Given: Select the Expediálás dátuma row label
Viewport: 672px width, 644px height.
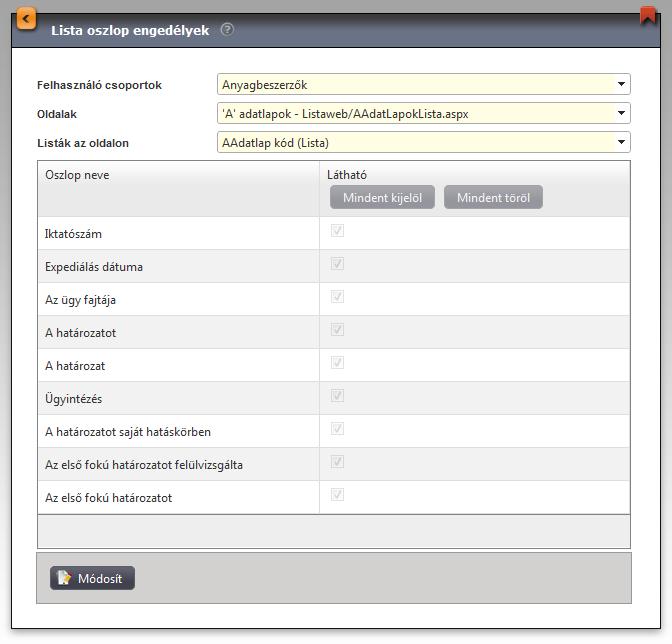Looking at the screenshot, I should [x=94, y=267].
